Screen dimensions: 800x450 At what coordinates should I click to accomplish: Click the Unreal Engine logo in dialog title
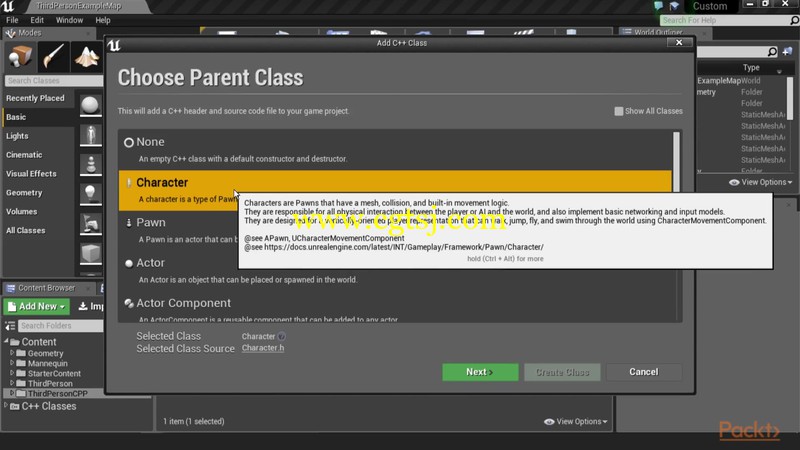pyautogui.click(x=114, y=45)
